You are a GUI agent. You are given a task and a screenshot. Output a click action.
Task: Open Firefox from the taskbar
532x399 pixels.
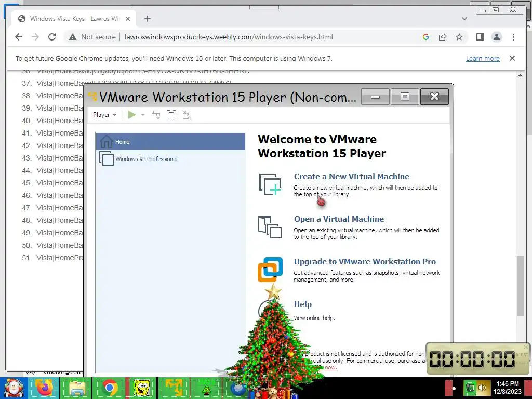[x=44, y=388]
